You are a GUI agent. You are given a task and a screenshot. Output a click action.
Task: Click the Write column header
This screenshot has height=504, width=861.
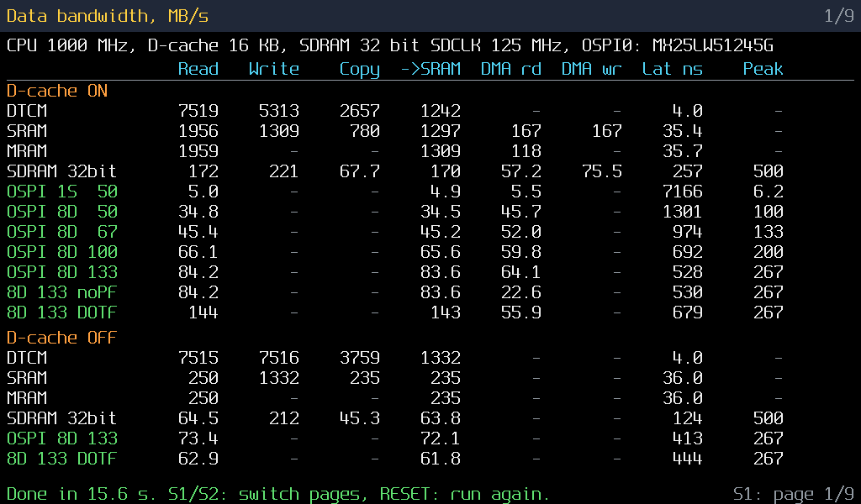[273, 69]
